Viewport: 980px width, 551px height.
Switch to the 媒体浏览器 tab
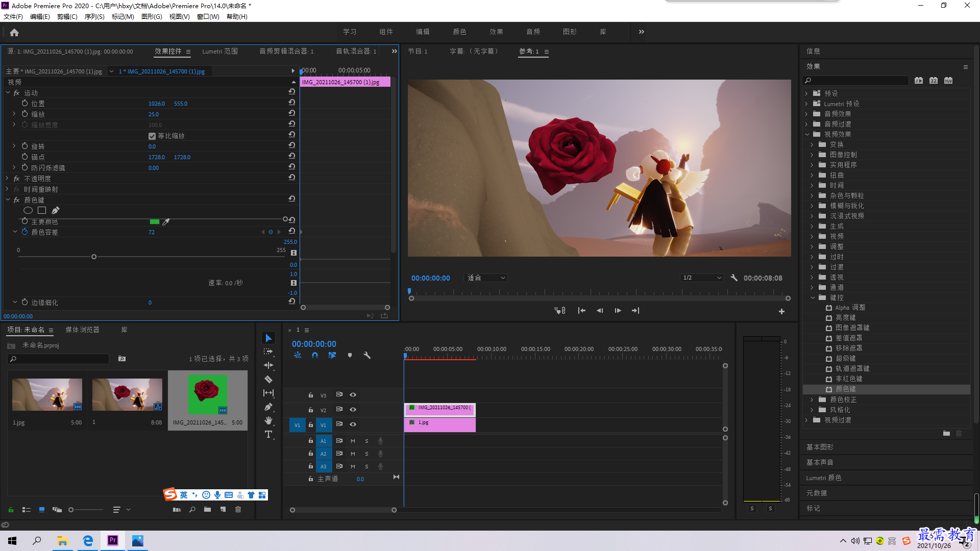82,330
